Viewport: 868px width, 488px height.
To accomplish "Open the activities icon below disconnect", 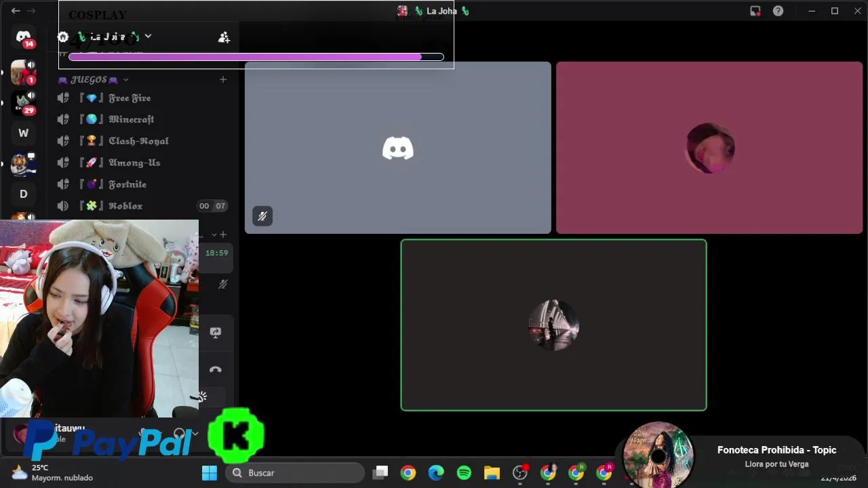I will pos(202,396).
